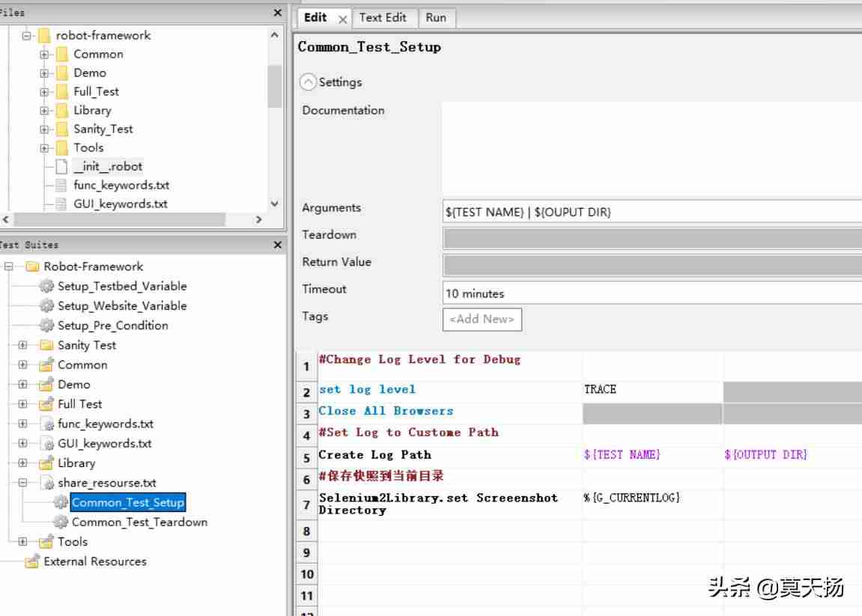Switch to the Run tab

[x=436, y=17]
